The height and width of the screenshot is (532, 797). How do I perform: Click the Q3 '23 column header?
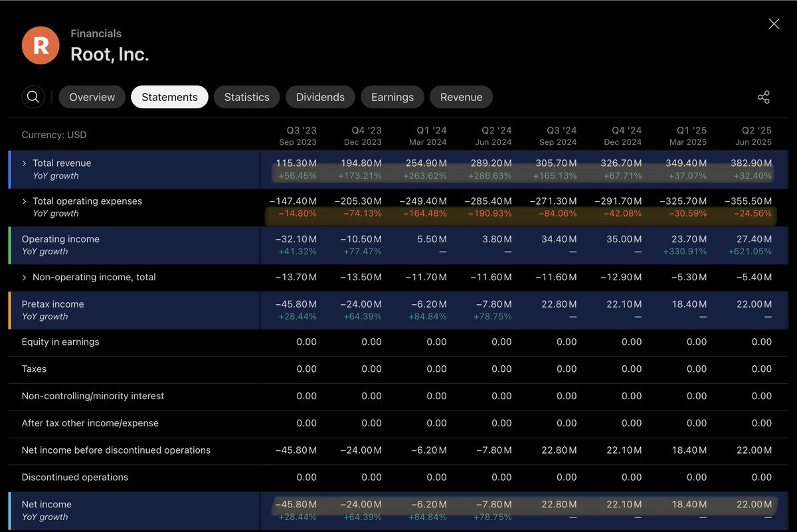[x=298, y=136]
